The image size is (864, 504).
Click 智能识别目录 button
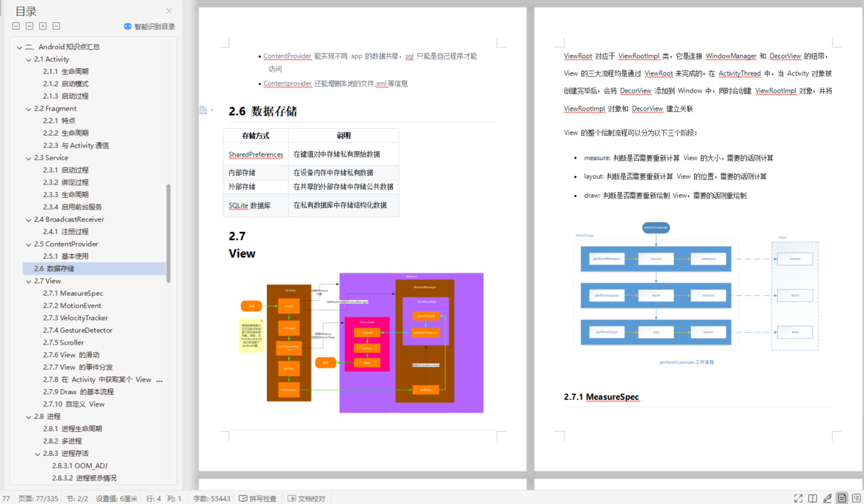click(x=149, y=26)
